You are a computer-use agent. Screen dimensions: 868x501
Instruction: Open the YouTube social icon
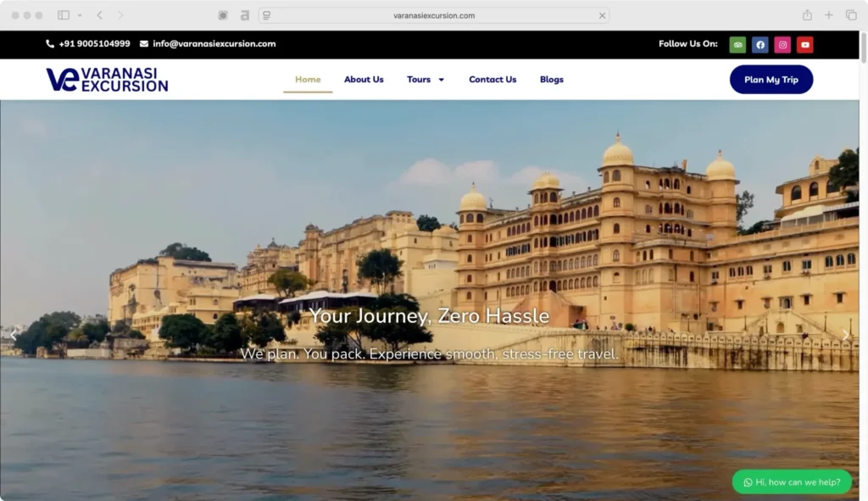pos(805,44)
